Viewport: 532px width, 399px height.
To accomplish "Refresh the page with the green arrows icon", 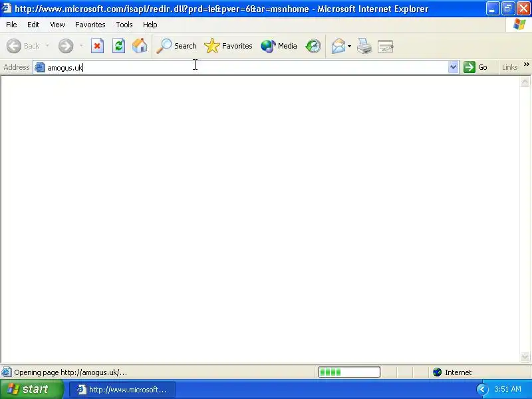I will [x=118, y=46].
